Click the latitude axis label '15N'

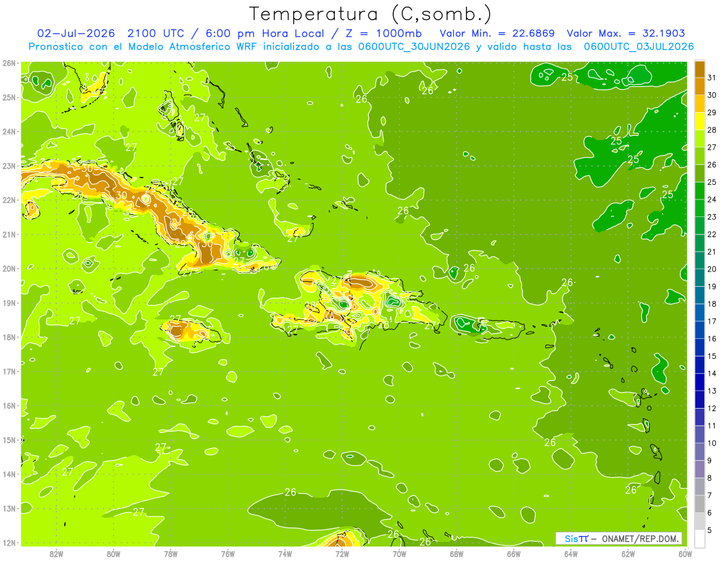coord(9,440)
